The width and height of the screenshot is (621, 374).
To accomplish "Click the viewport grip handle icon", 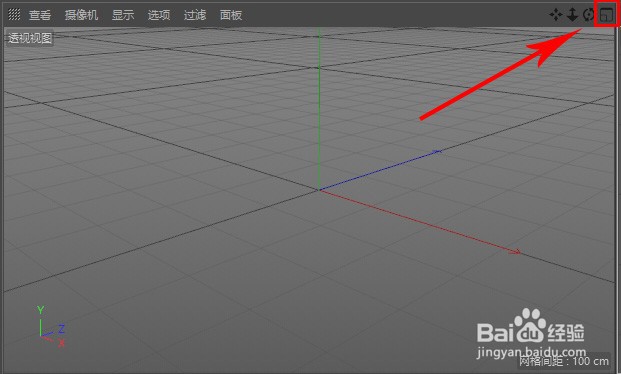I will pos(14,15).
